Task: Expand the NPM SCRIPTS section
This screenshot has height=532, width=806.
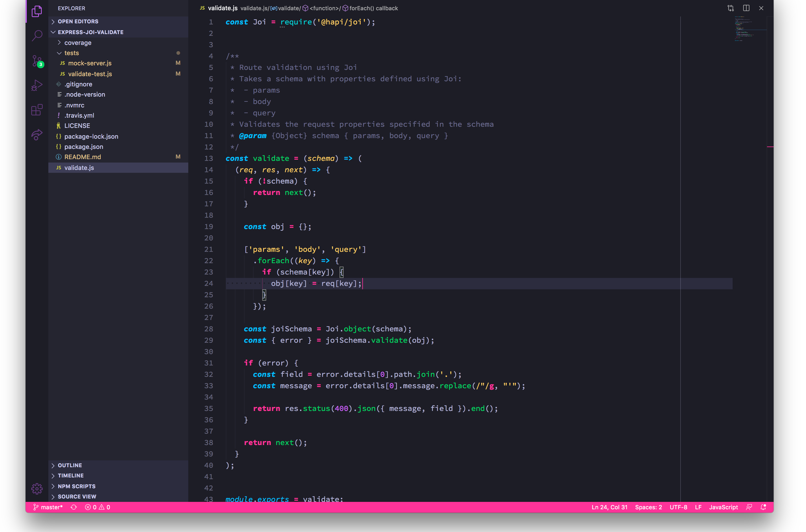Action: click(77, 486)
